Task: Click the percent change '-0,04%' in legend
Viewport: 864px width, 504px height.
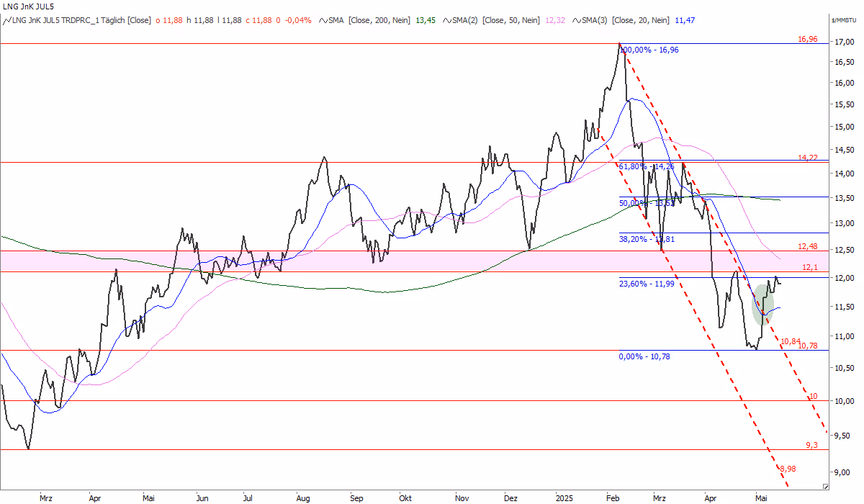Action: pos(297,20)
